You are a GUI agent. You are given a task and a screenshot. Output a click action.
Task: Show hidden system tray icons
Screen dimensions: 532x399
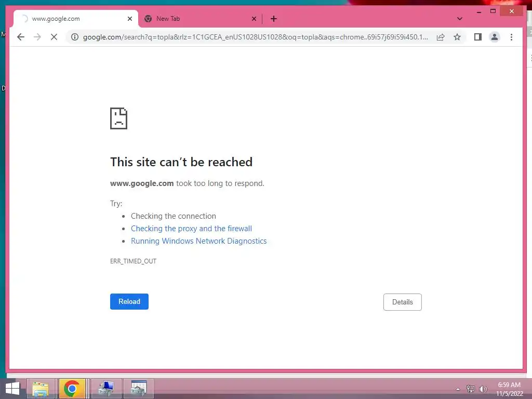click(458, 389)
